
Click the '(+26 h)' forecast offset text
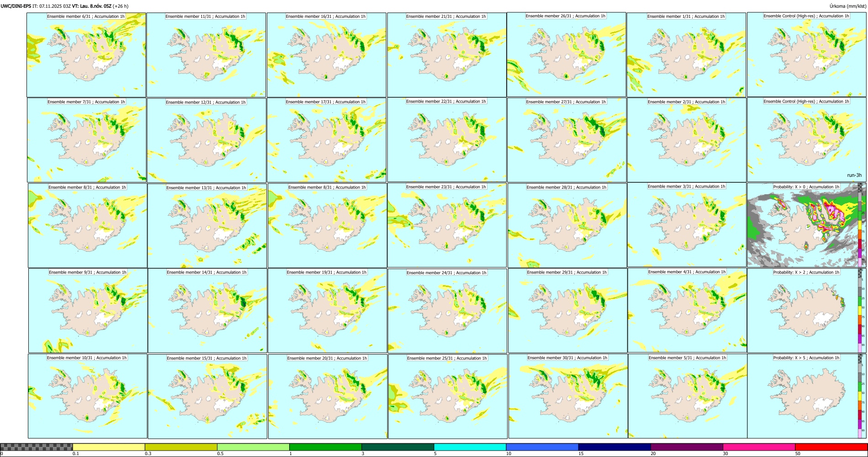[x=121, y=6]
